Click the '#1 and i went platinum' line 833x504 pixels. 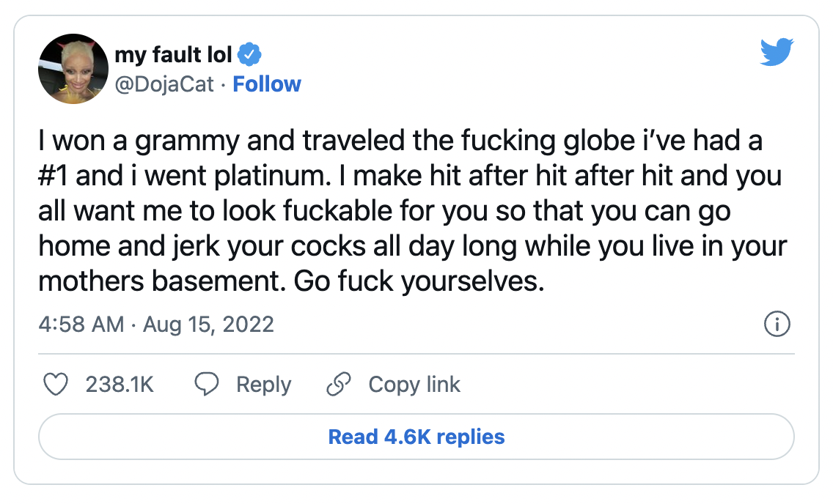185,176
